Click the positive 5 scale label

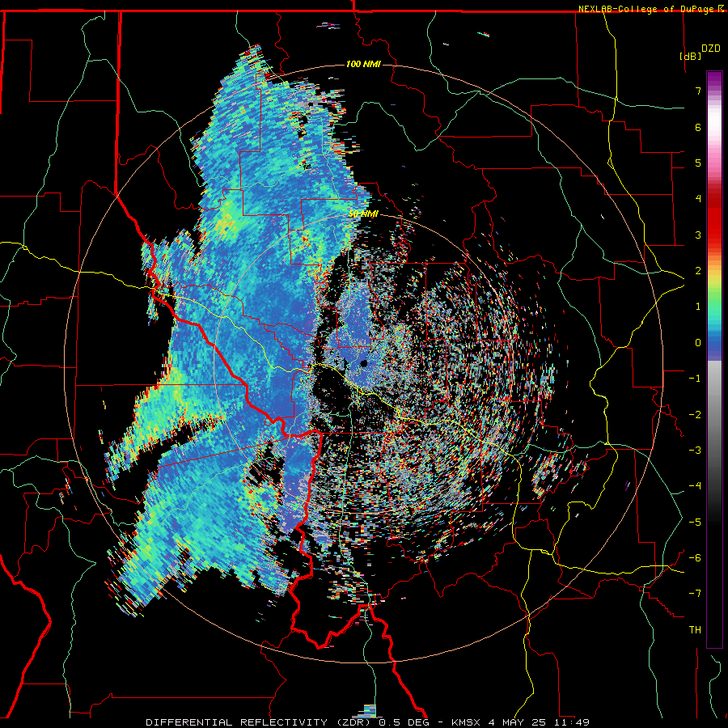point(698,163)
